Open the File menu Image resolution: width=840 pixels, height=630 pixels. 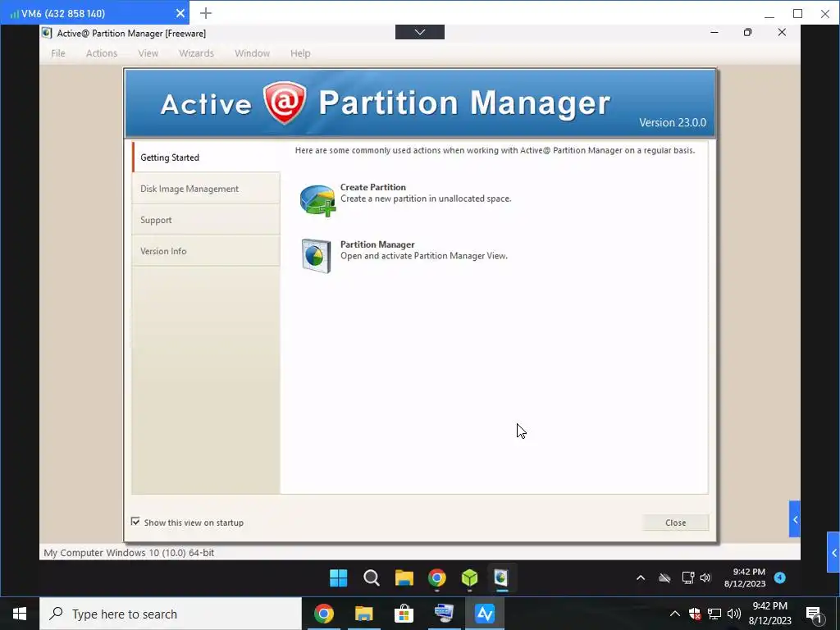[x=58, y=53]
